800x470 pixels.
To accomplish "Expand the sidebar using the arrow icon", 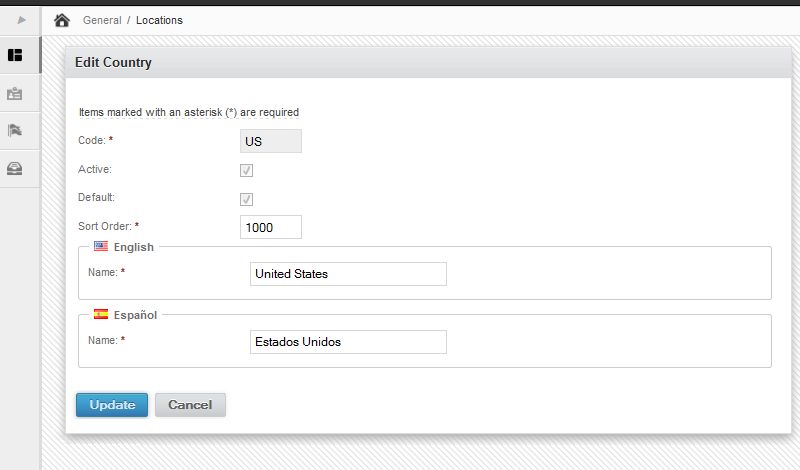I will coord(21,20).
